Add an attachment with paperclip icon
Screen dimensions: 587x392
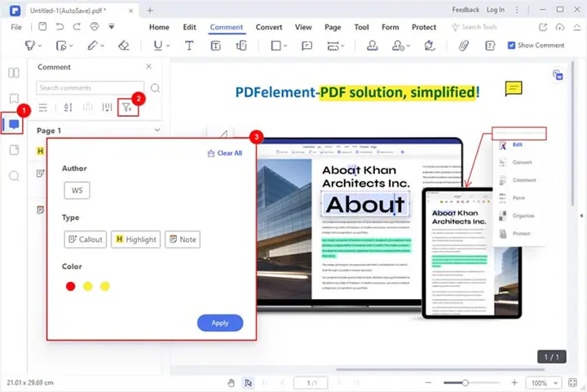463,46
